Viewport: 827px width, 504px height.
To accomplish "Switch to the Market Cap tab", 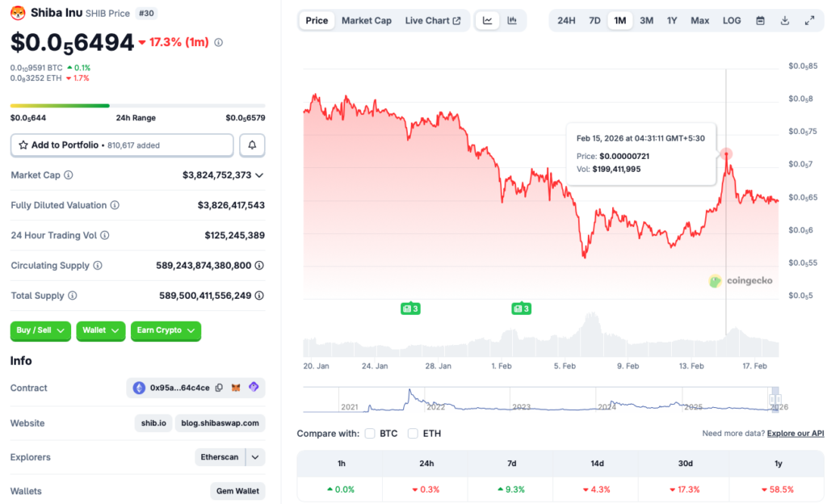I will 367,20.
